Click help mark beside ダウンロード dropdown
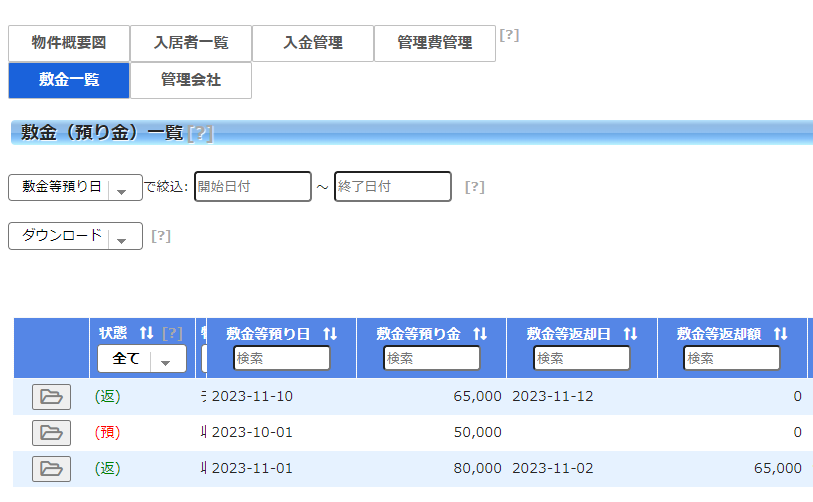The image size is (813, 502). pos(161,236)
